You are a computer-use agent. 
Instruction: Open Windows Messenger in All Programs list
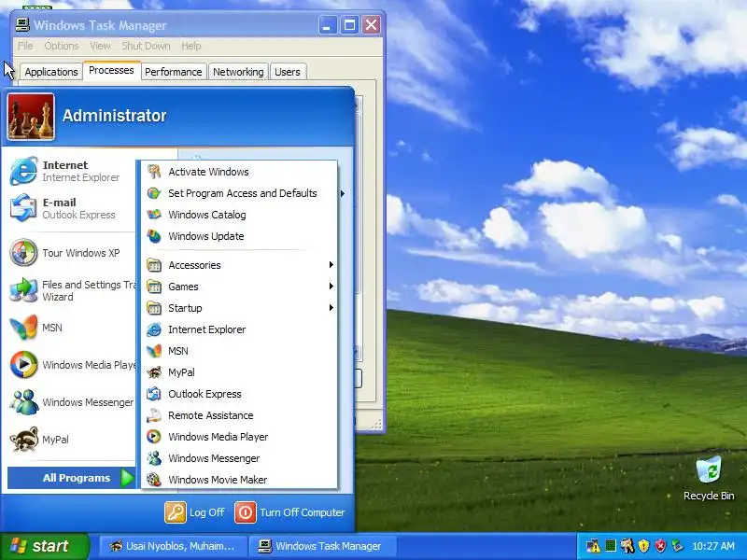tap(239, 458)
